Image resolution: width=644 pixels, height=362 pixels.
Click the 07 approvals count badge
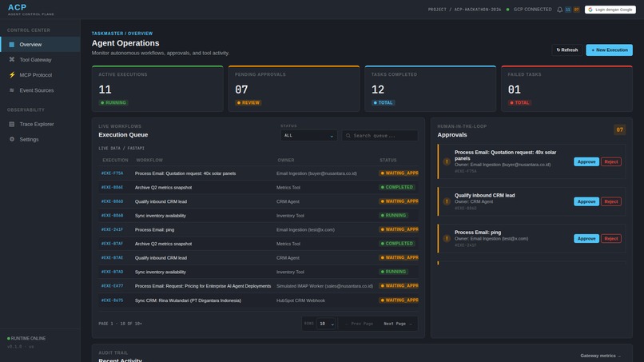620,129
